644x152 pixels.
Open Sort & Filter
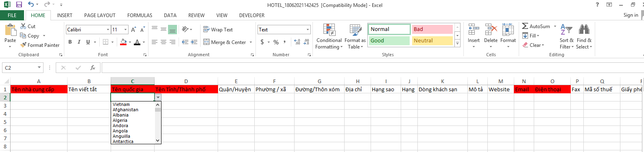[566, 36]
